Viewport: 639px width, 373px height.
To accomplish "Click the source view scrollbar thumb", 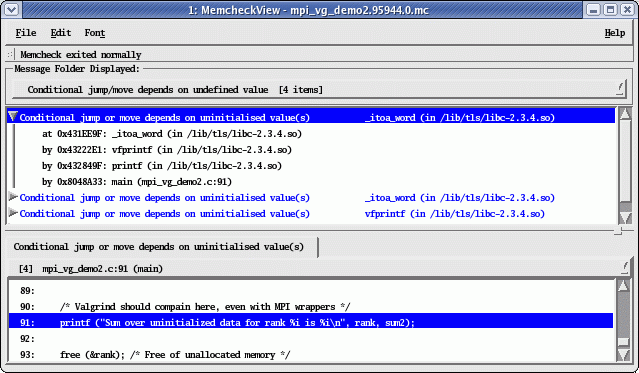I will [x=623, y=342].
